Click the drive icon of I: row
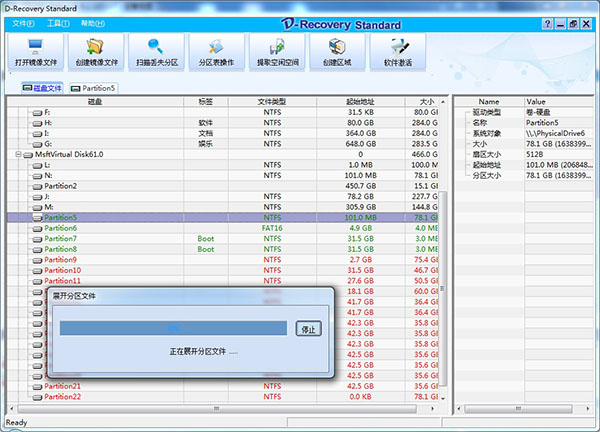 coord(37,134)
